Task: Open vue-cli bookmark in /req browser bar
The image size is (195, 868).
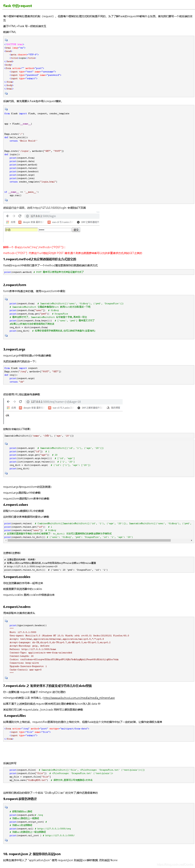Action: tap(61, 408)
